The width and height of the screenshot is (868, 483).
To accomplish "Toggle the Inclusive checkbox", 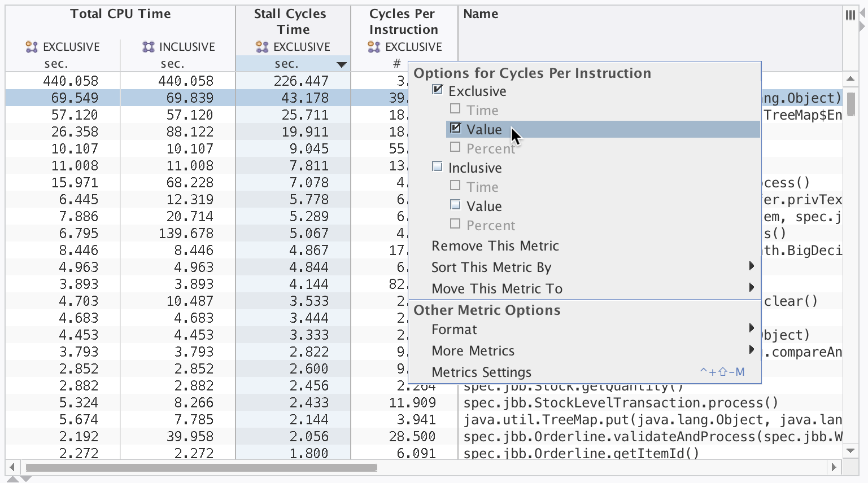I will tap(436, 167).
